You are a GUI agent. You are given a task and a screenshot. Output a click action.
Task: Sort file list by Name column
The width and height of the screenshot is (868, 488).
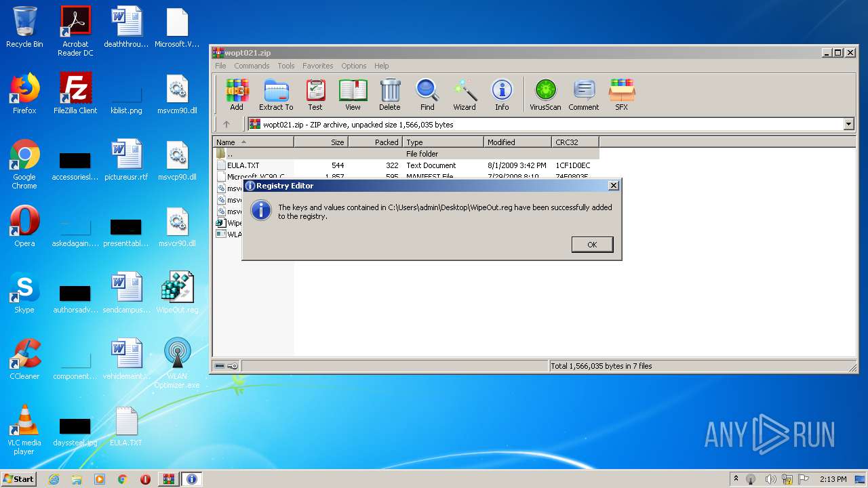[x=254, y=142]
